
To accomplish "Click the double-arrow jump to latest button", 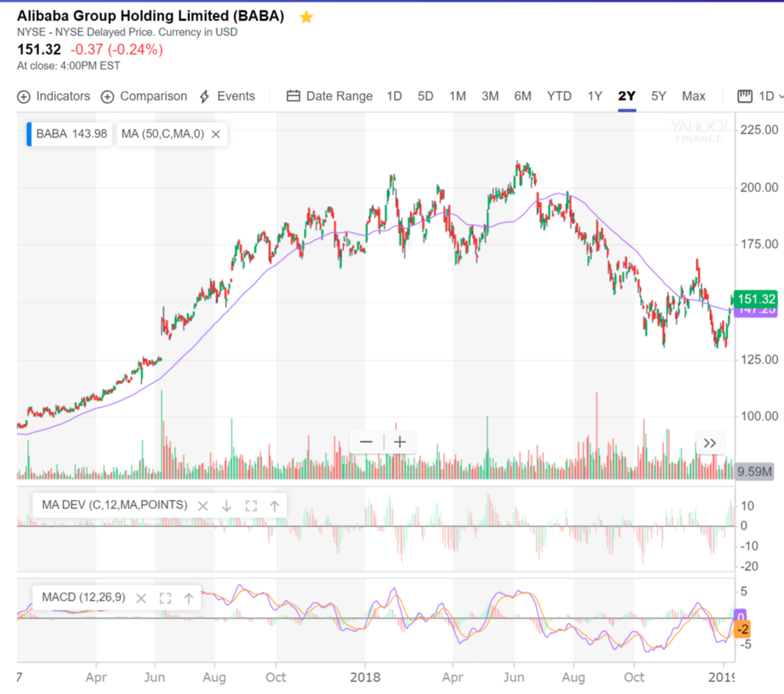I will 710,443.
